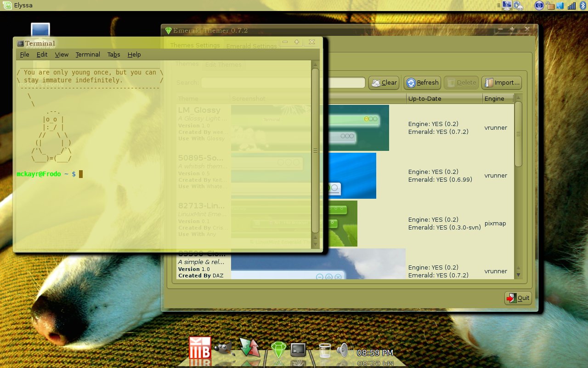The image size is (588, 368).
Task: Open the trash bin in the dock
Action: pos(325,351)
